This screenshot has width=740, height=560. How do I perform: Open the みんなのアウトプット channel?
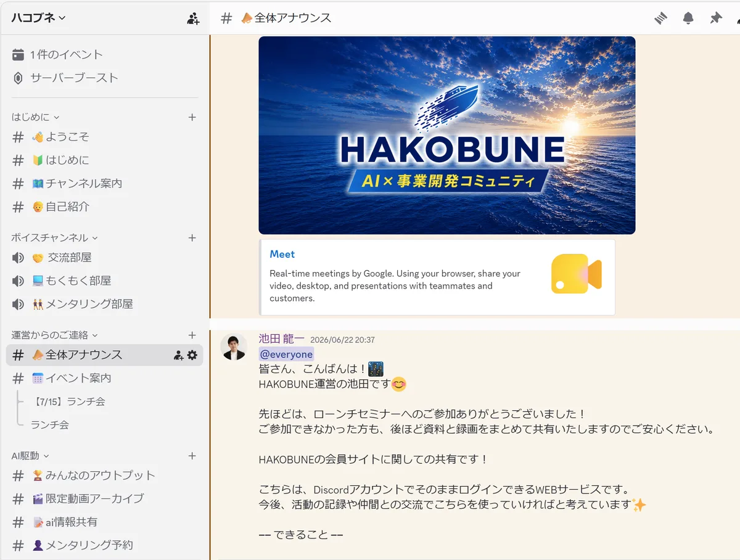[105, 476]
